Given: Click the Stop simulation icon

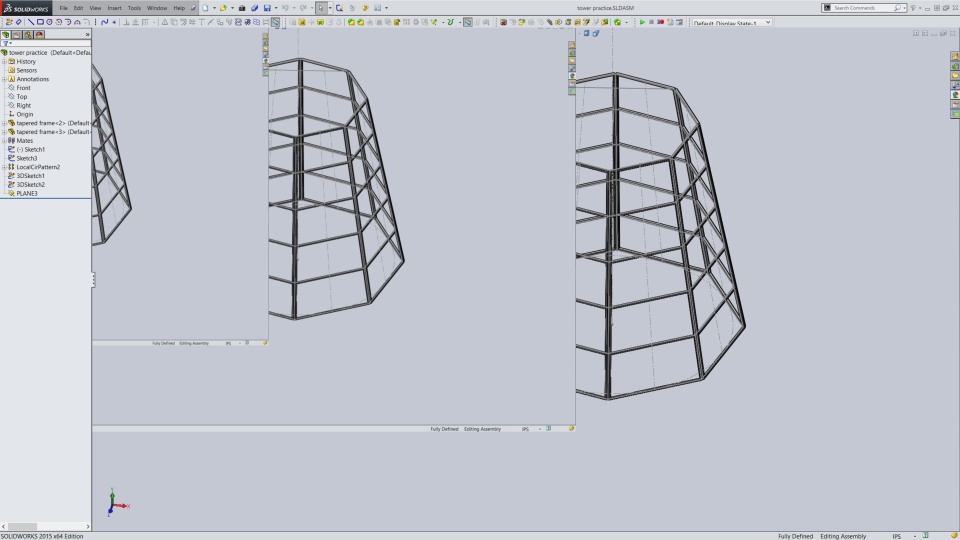Looking at the screenshot, I should (x=651, y=22).
